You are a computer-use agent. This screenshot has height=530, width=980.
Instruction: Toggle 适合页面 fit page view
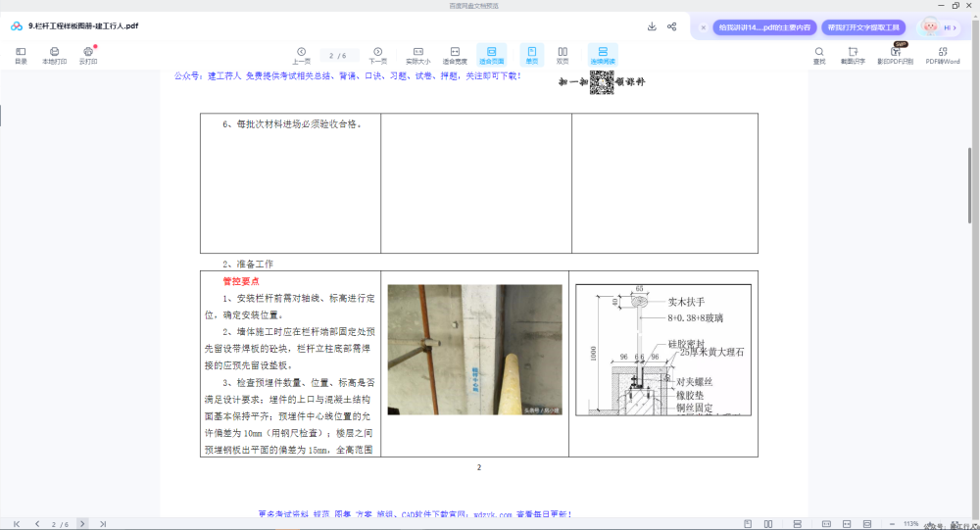[492, 55]
